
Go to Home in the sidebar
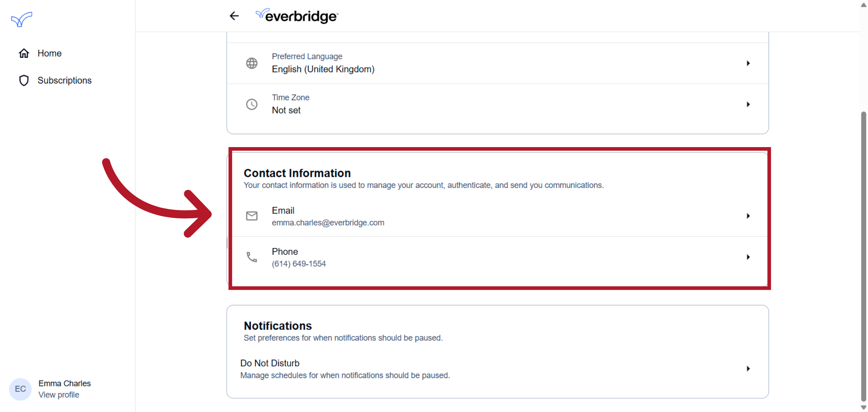coord(50,53)
